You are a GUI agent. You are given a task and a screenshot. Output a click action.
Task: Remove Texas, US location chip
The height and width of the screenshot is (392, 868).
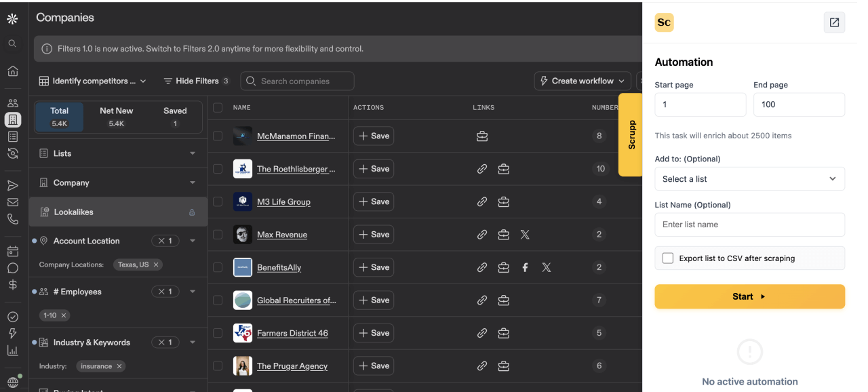pos(156,264)
